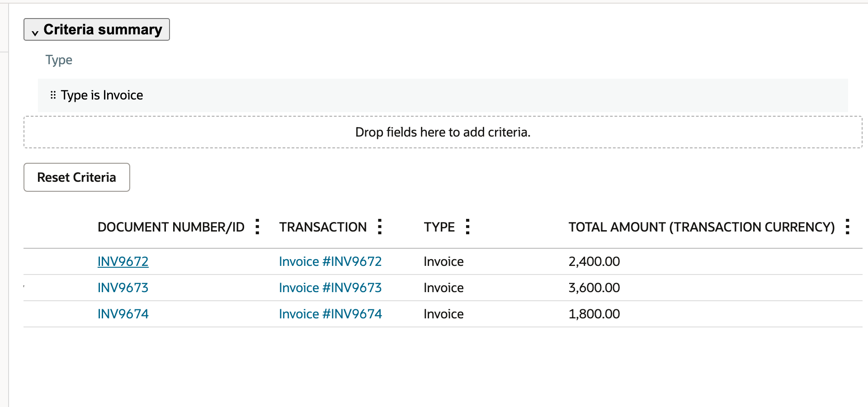The height and width of the screenshot is (407, 868).
Task: Collapse the Criteria summary section
Action: [97, 29]
